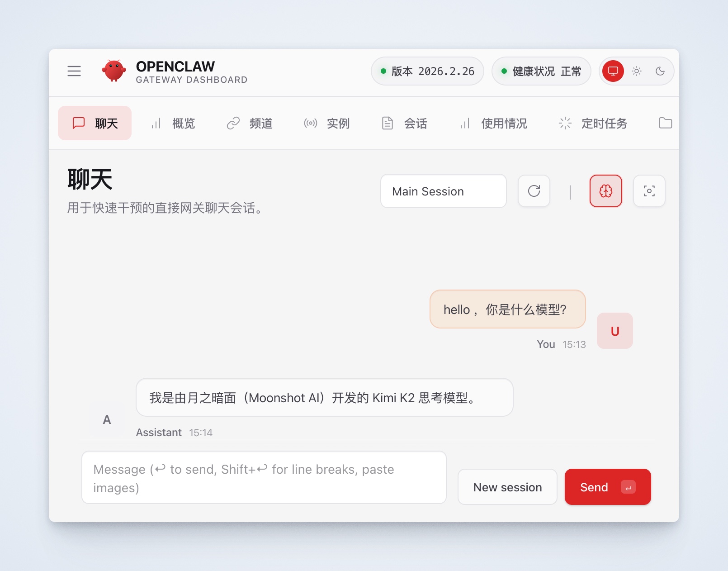Start a New session
The height and width of the screenshot is (571, 728).
coord(507,487)
